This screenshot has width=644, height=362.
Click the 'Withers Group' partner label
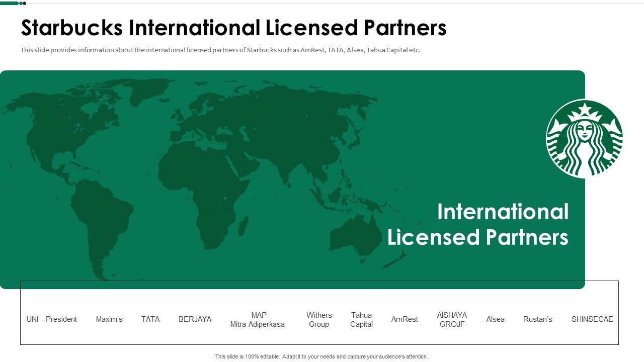coord(319,320)
